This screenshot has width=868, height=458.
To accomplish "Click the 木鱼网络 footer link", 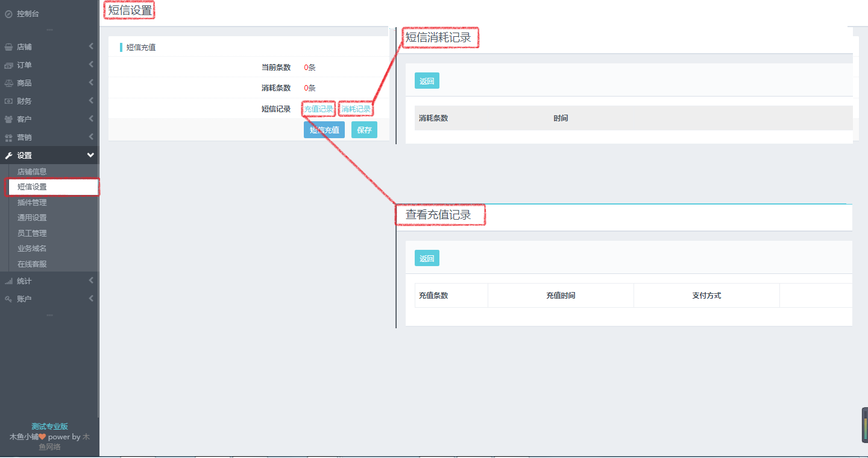I will [x=64, y=442].
